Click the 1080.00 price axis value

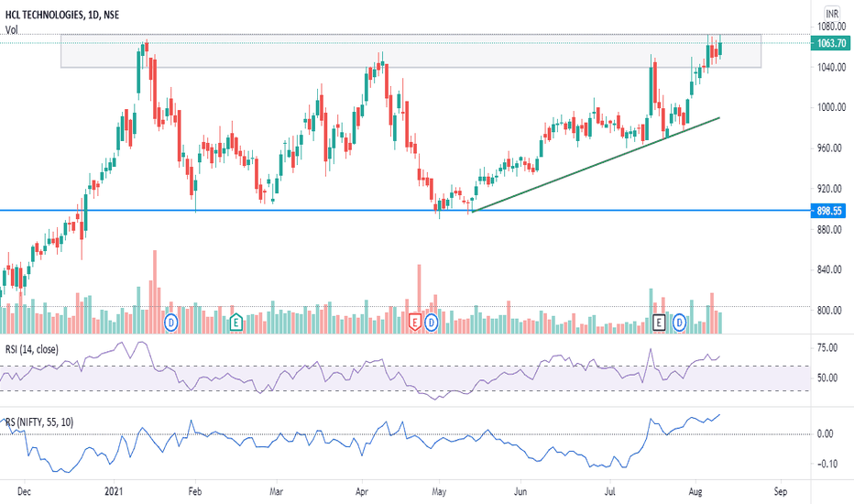(832, 27)
